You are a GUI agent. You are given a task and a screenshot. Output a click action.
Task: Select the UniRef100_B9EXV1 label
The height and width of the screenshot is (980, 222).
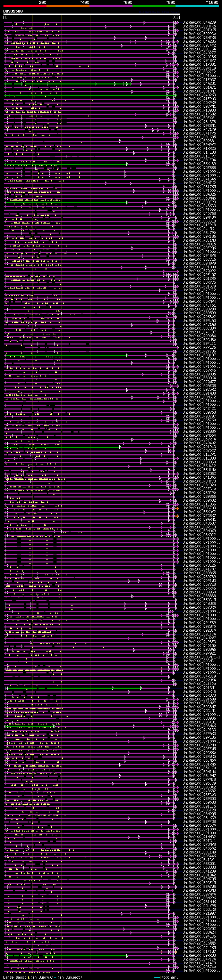tap(199, 118)
